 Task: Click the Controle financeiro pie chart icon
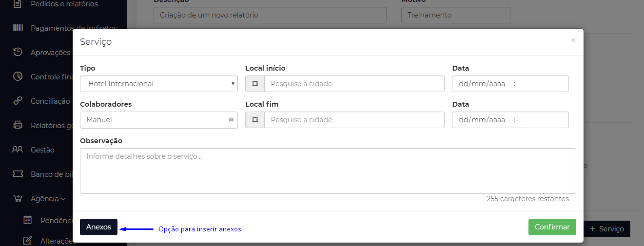(x=18, y=76)
